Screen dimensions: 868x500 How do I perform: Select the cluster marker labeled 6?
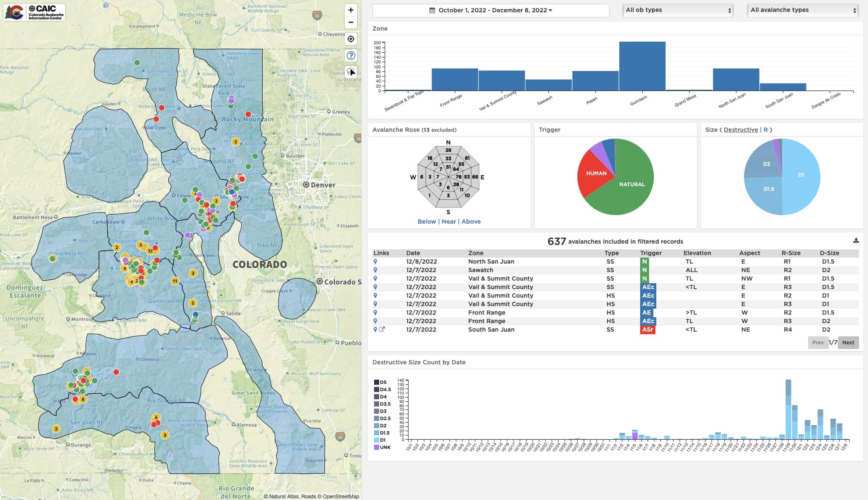156,417
